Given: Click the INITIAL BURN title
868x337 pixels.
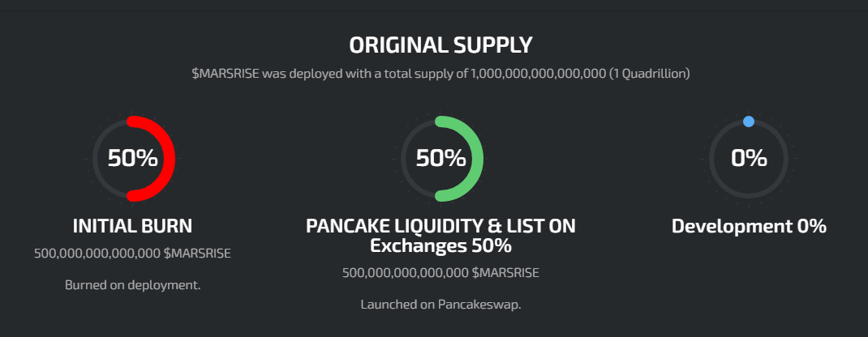Looking at the screenshot, I should tap(133, 226).
